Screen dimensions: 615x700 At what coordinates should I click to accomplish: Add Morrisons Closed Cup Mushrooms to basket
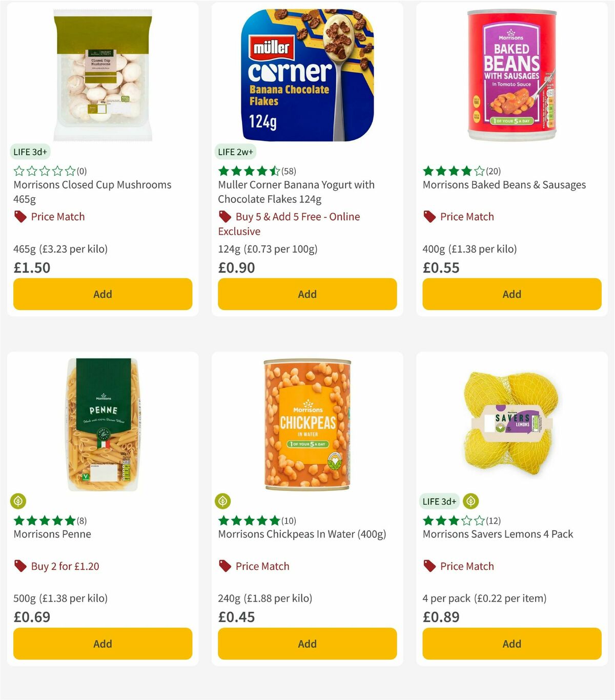[102, 294]
